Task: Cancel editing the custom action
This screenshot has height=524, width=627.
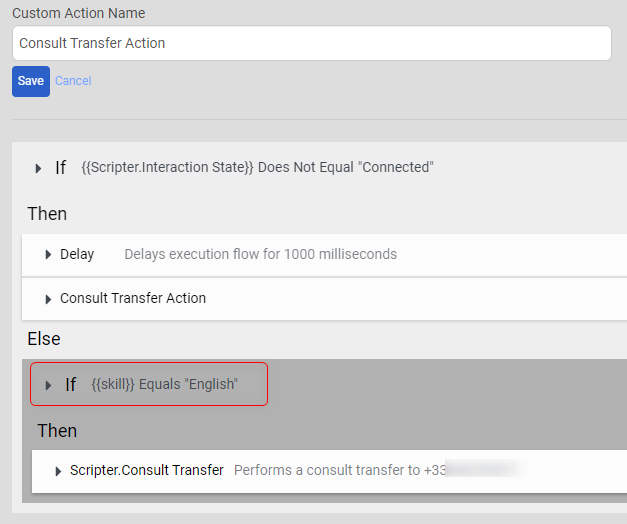Action: (73, 81)
